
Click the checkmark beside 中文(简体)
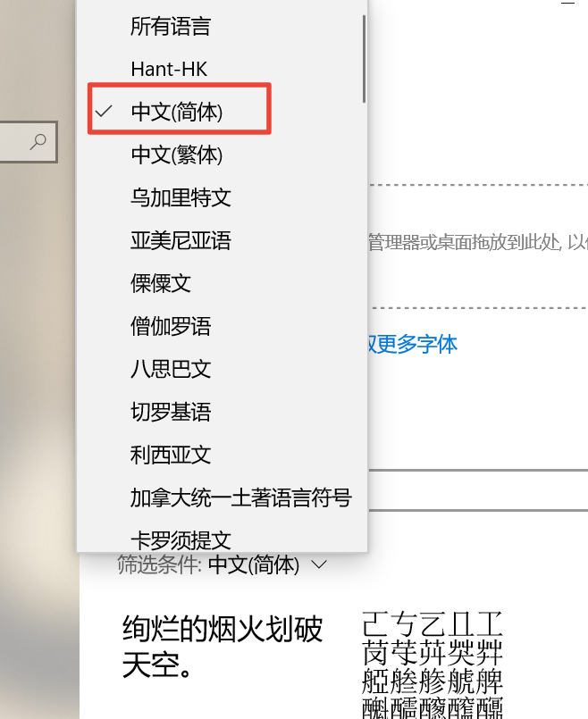pyautogui.click(x=104, y=111)
